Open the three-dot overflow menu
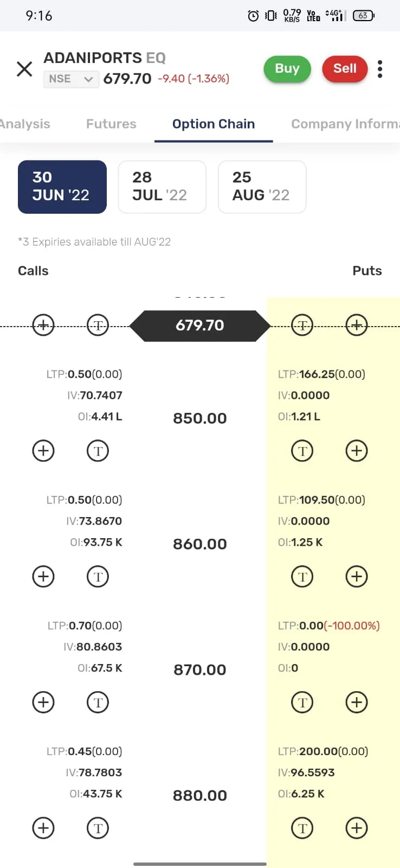Image resolution: width=400 pixels, height=868 pixels. point(380,69)
